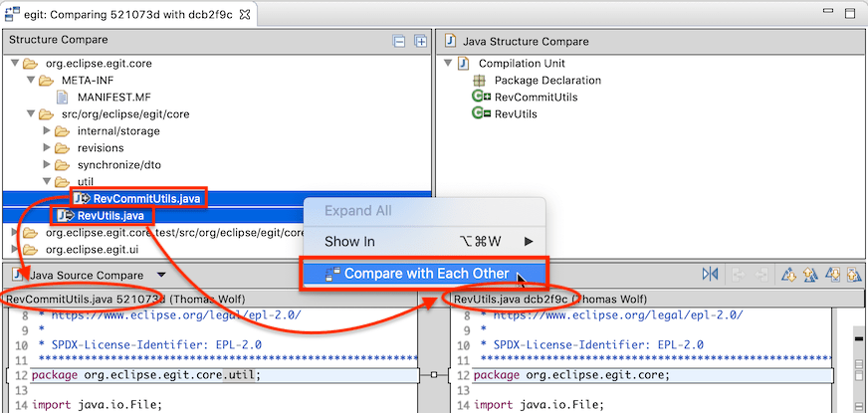This screenshot has width=868, height=413.
Task: Go to previous change
Action: point(854,274)
